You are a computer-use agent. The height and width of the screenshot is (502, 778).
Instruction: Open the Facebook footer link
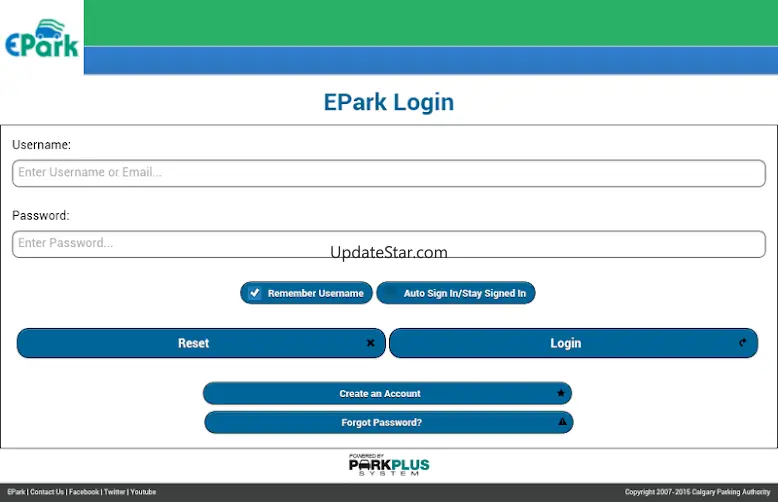pos(84,492)
